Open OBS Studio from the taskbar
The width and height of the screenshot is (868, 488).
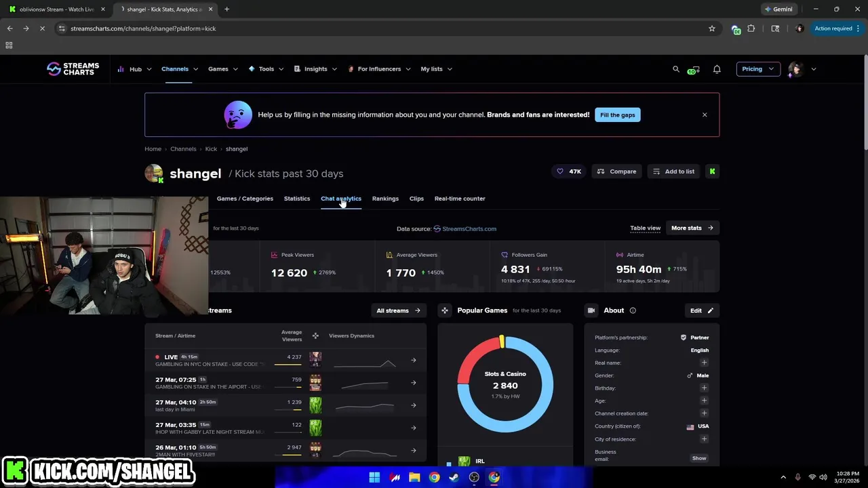[474, 477]
